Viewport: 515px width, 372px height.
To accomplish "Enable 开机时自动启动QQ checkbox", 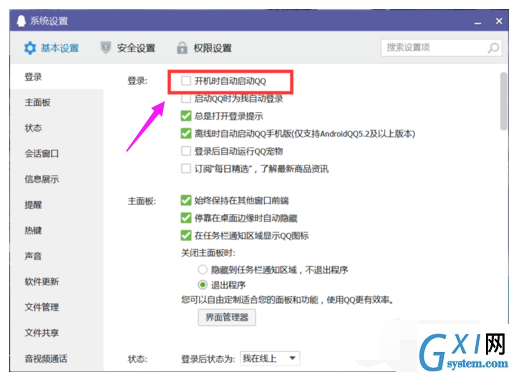I will [186, 81].
